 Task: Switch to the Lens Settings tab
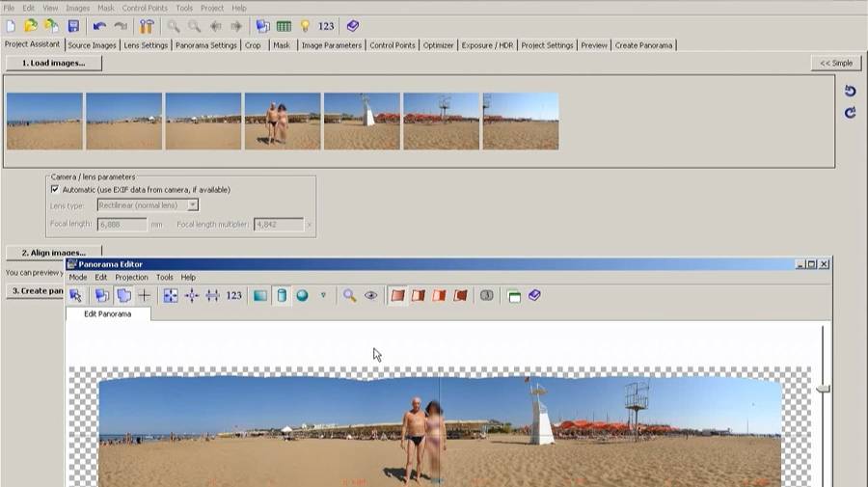click(x=146, y=45)
